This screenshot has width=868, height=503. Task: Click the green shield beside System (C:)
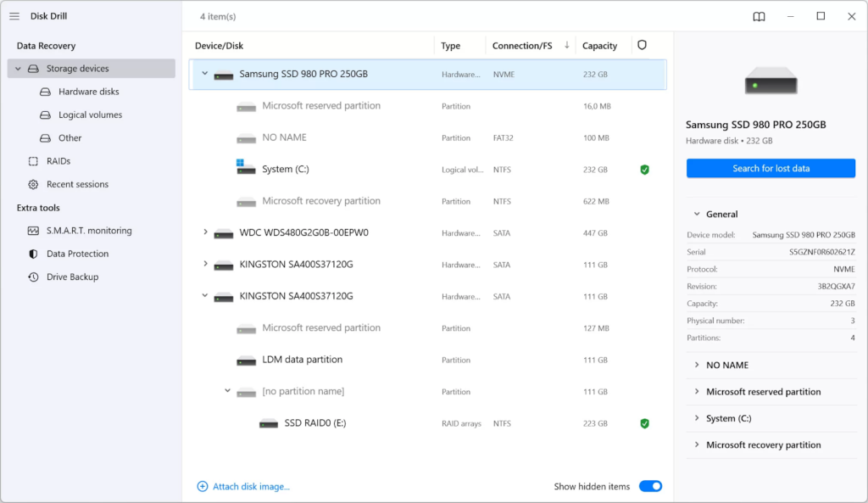pos(645,169)
